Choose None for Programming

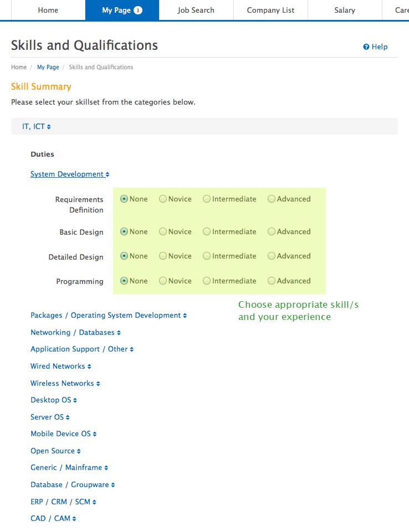click(x=124, y=281)
